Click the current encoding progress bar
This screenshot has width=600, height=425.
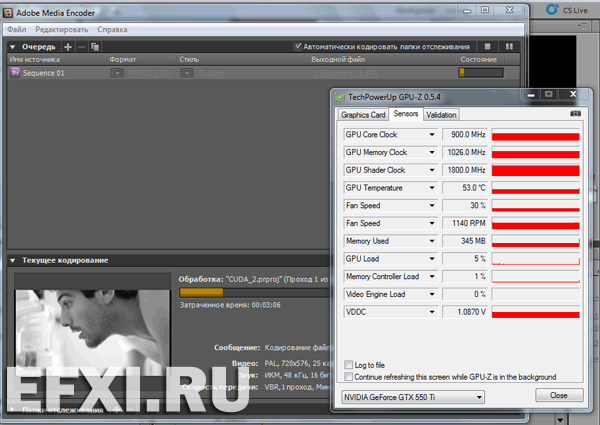point(254,293)
